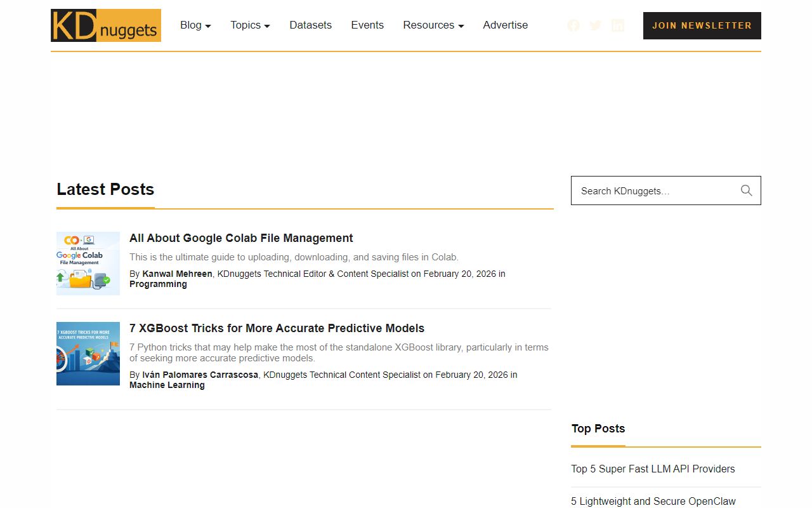Viewport: 812px width, 508px height.
Task: Visit KDnuggets LinkedIn via header icon
Action: (x=617, y=25)
